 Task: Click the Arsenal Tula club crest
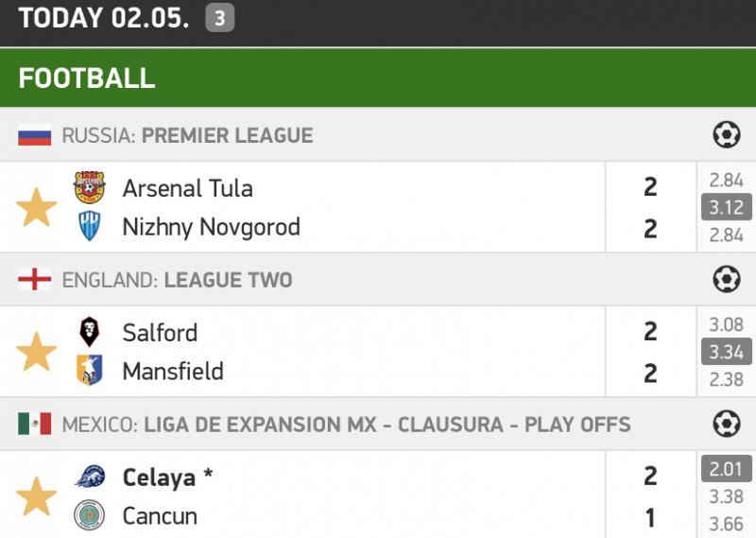[90, 187]
